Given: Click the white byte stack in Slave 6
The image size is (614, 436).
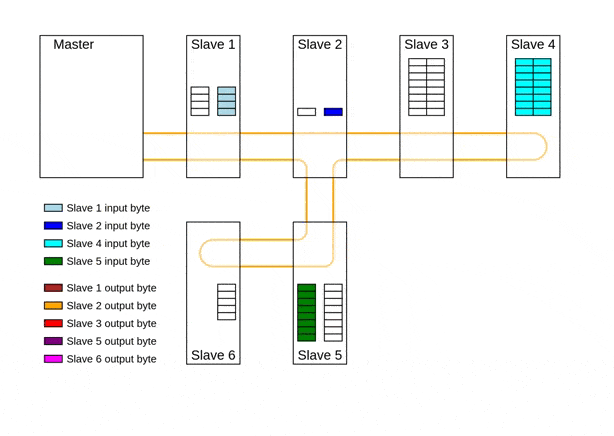Looking at the screenshot, I should point(227,302).
